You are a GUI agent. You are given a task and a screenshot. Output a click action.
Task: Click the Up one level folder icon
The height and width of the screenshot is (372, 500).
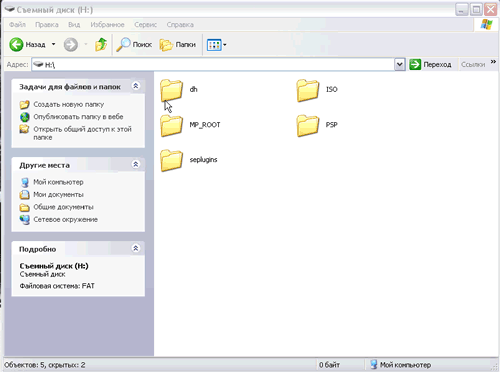[x=101, y=44]
